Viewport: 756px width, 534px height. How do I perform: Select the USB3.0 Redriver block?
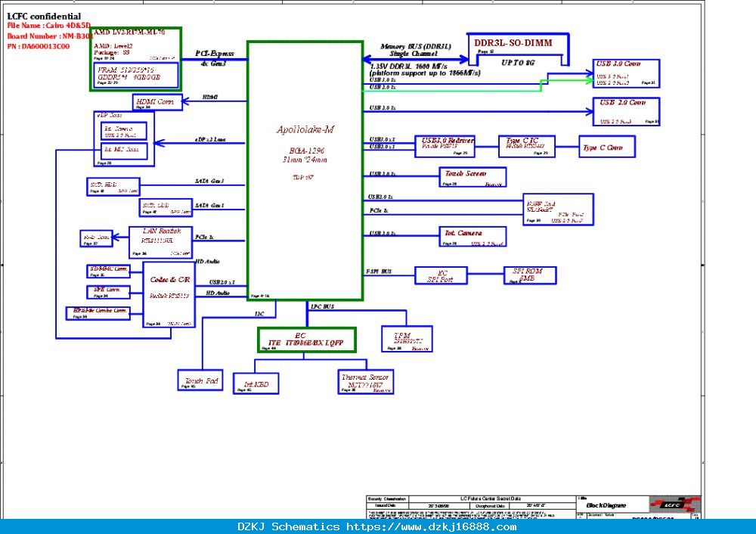(445, 146)
